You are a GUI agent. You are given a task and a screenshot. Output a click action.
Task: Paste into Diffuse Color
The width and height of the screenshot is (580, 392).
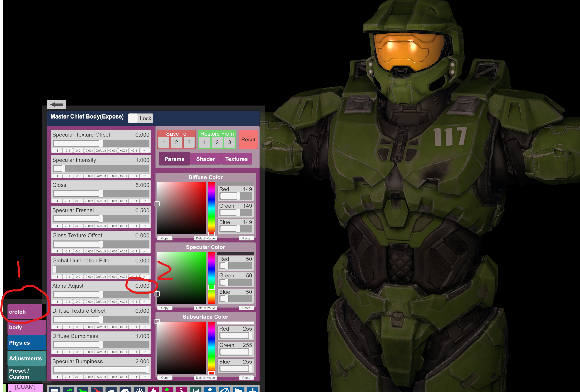click(x=246, y=238)
